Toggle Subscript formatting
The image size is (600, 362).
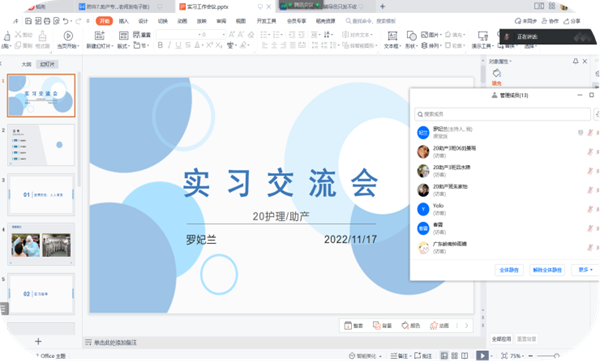pos(218,45)
